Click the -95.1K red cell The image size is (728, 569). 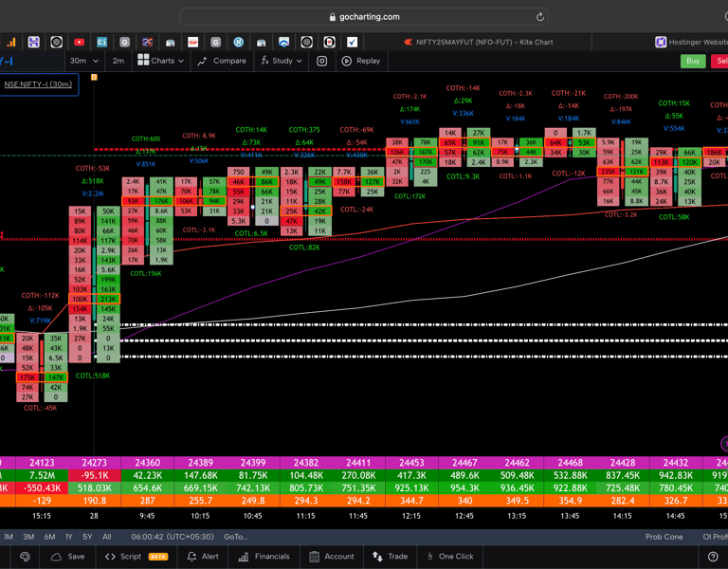click(x=94, y=476)
